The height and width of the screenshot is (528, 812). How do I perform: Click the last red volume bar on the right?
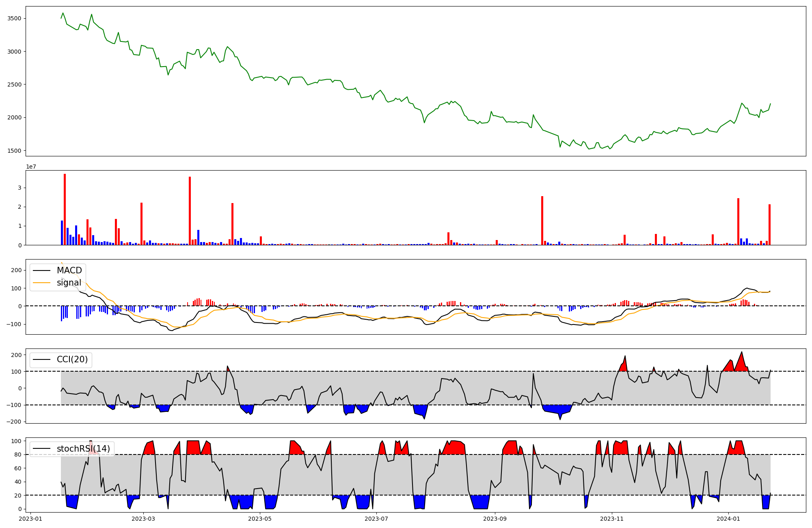[769, 225]
